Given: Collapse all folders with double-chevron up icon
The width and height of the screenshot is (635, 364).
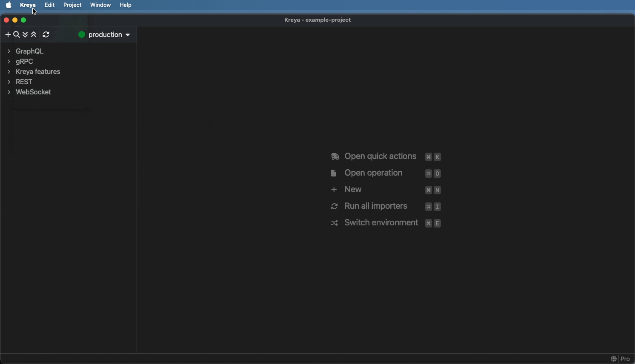Looking at the screenshot, I should pos(34,35).
